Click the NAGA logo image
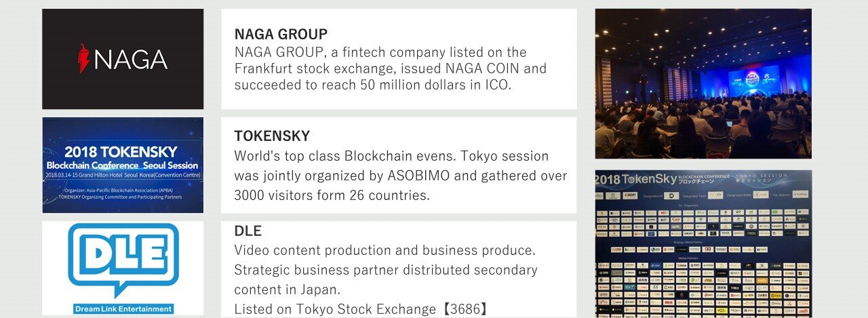 click(x=123, y=59)
